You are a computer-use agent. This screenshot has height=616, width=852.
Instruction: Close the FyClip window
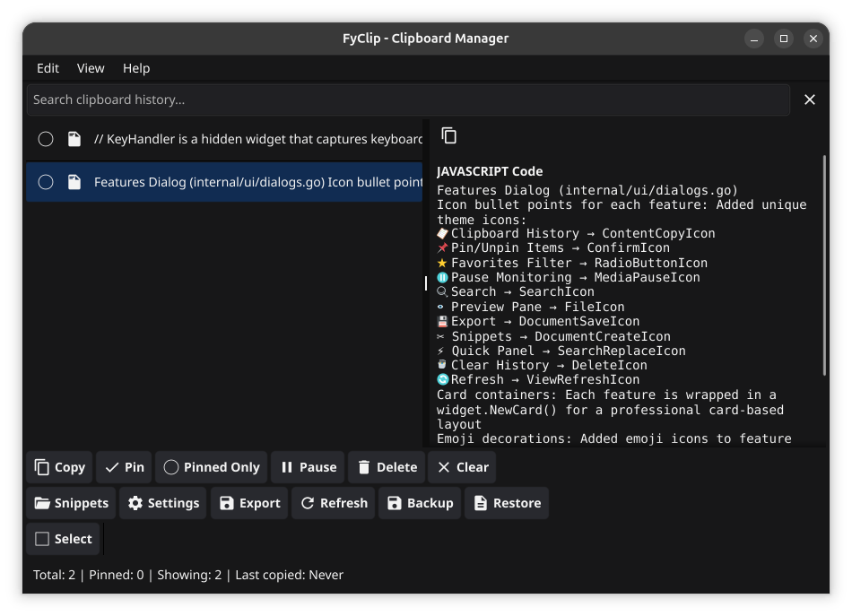tap(813, 39)
